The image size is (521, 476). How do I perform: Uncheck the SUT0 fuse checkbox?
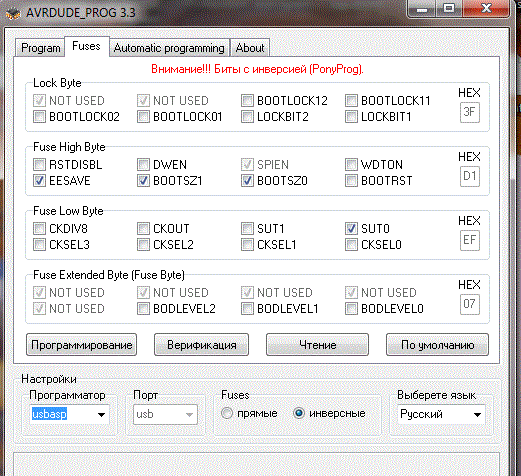[351, 229]
